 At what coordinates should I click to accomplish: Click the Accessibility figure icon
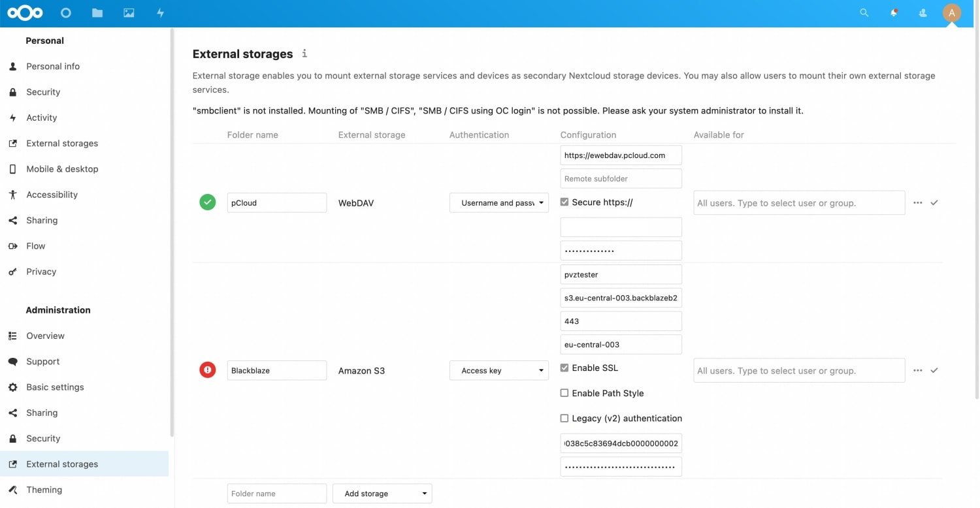12,195
